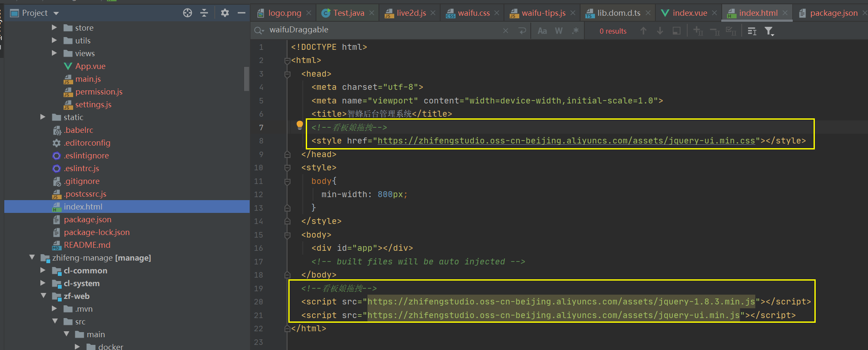Open search filter funnel dropdown
868x350 pixels.
[x=769, y=31]
